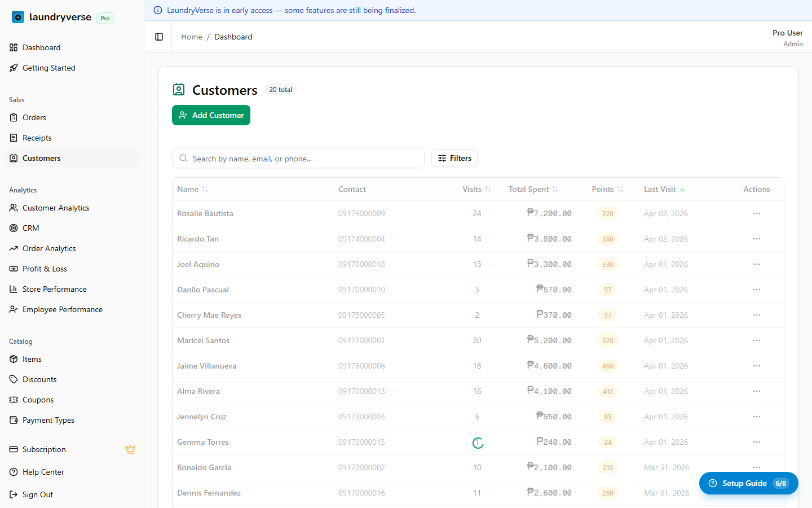This screenshot has width=812, height=508.
Task: Sort customers by Total Spent
Action: pos(533,189)
